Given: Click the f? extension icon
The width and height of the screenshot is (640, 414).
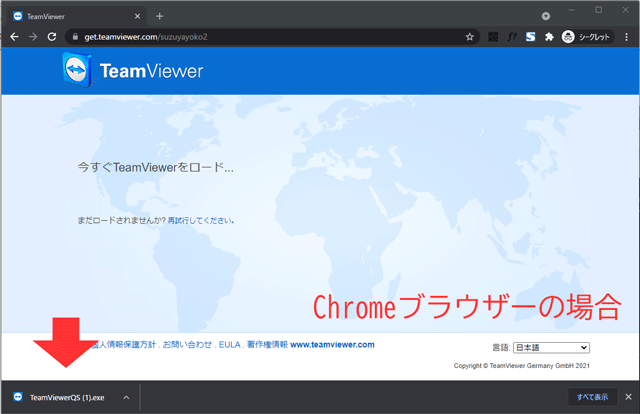Looking at the screenshot, I should click(x=512, y=37).
